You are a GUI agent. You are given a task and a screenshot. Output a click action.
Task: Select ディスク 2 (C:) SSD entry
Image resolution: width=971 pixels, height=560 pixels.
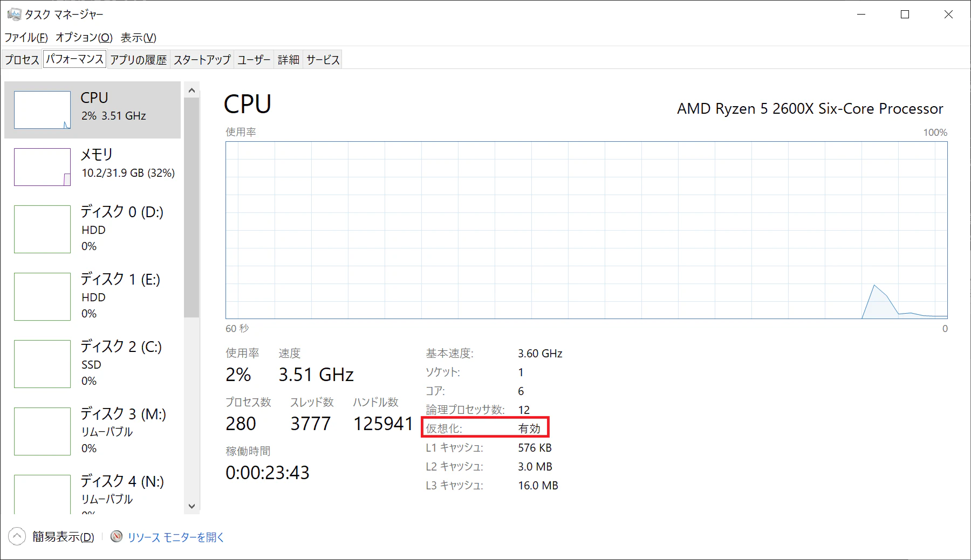click(93, 363)
